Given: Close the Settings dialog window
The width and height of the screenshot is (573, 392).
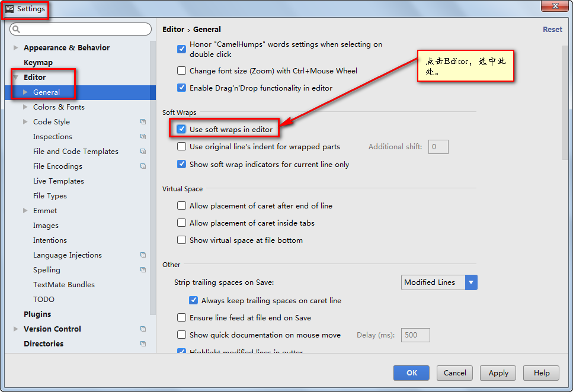Looking at the screenshot, I should (x=555, y=6).
